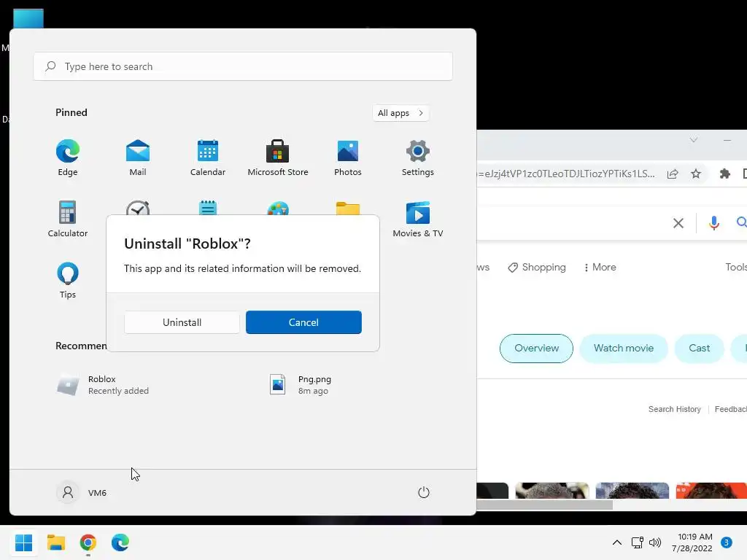
Task: Open the Png.png recommended file
Action: [x=301, y=385]
